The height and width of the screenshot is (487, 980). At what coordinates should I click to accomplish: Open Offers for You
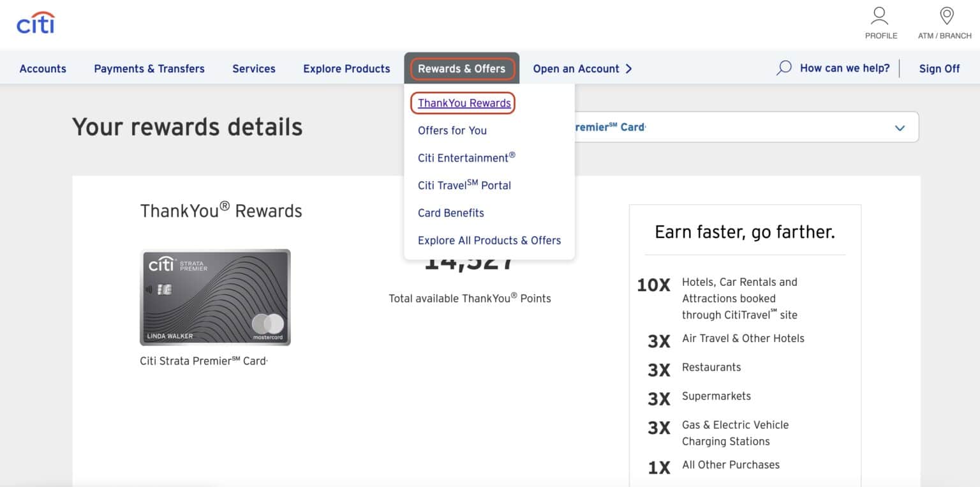pyautogui.click(x=452, y=130)
